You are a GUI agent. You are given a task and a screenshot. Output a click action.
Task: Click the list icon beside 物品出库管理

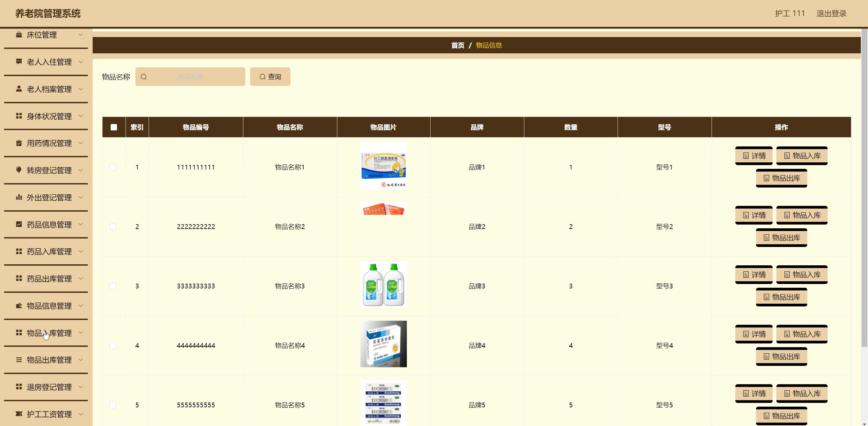pos(19,360)
